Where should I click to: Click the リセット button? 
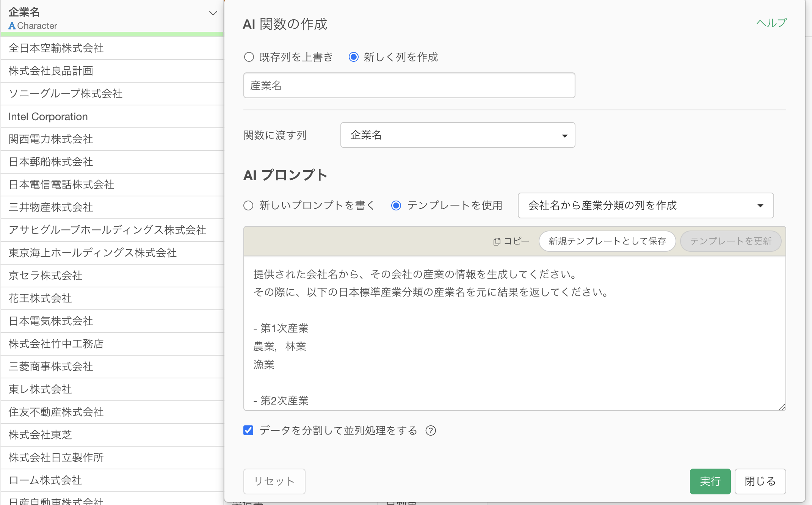pos(274,481)
